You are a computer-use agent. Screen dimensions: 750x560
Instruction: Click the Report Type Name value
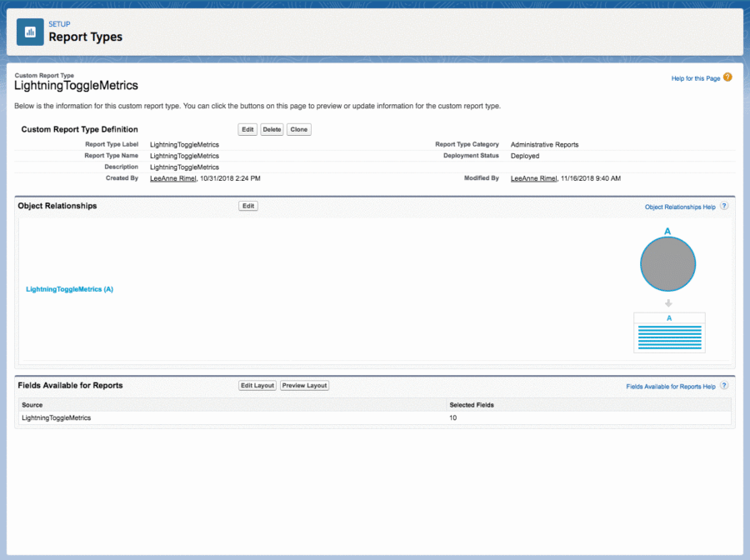[185, 156]
